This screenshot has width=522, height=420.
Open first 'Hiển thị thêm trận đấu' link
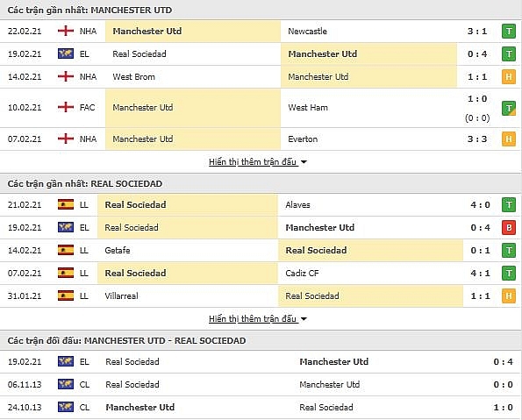[x=253, y=162]
